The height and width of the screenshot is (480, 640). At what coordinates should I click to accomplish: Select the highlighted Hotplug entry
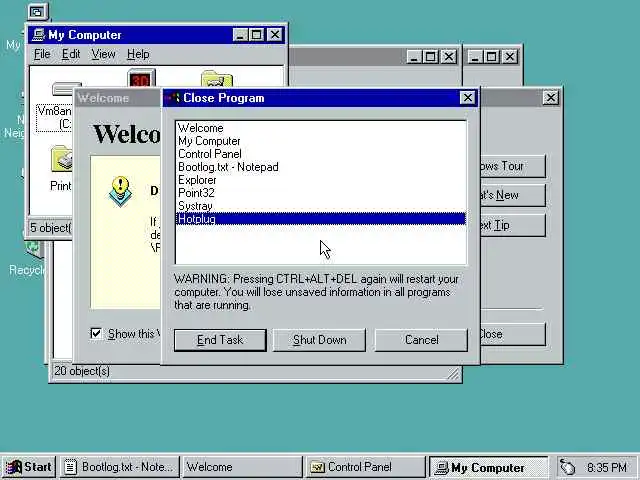point(321,219)
